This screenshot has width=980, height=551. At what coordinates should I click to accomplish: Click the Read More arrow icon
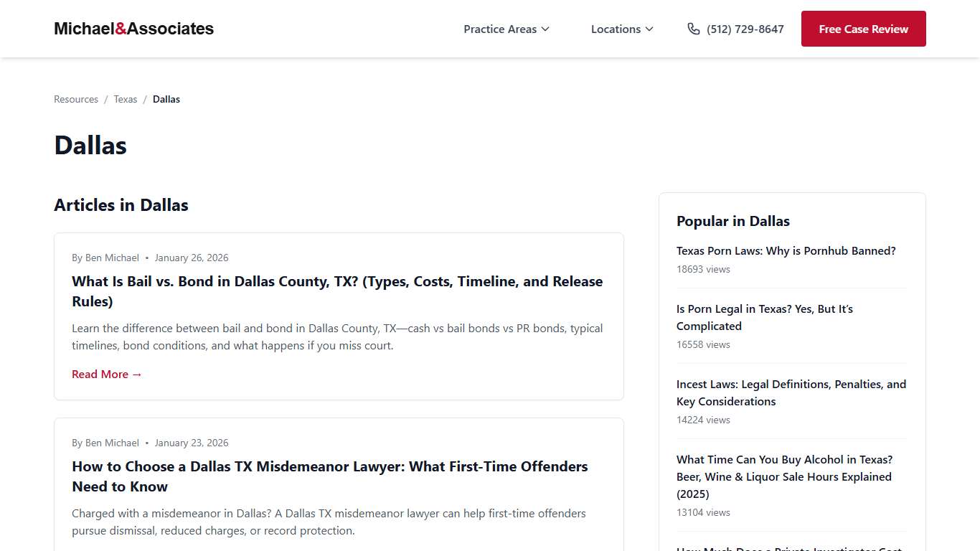click(136, 374)
